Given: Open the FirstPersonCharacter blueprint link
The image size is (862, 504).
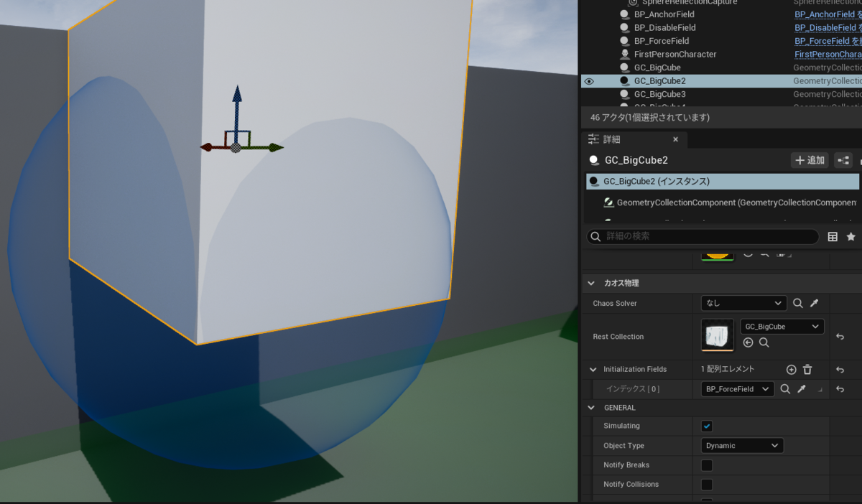Looking at the screenshot, I should pyautogui.click(x=828, y=54).
